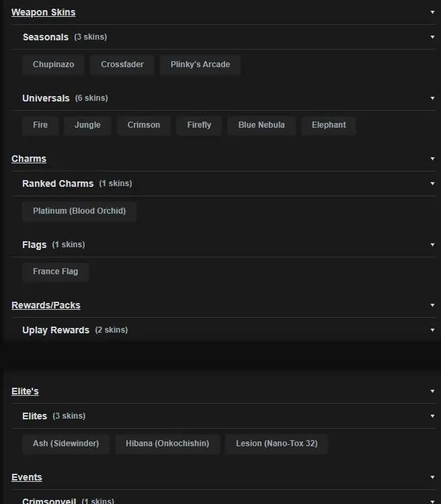Collapse the Ranked Charms subsection arrow
Viewport: 441px width, 504px height.
click(432, 183)
